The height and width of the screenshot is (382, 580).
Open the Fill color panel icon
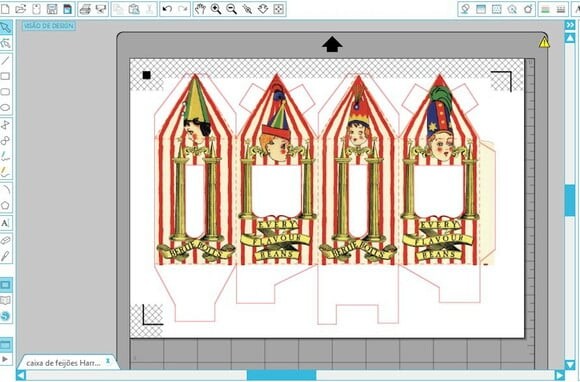[x=465, y=9]
